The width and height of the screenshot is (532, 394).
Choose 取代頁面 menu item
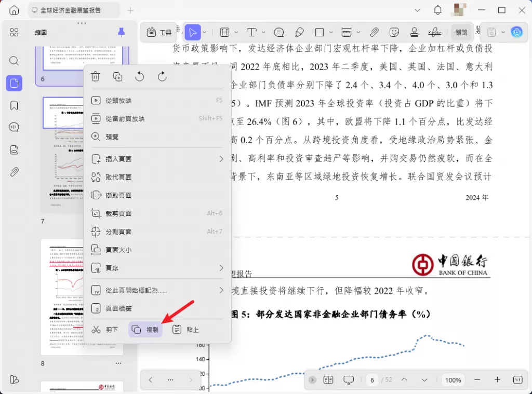157,177
